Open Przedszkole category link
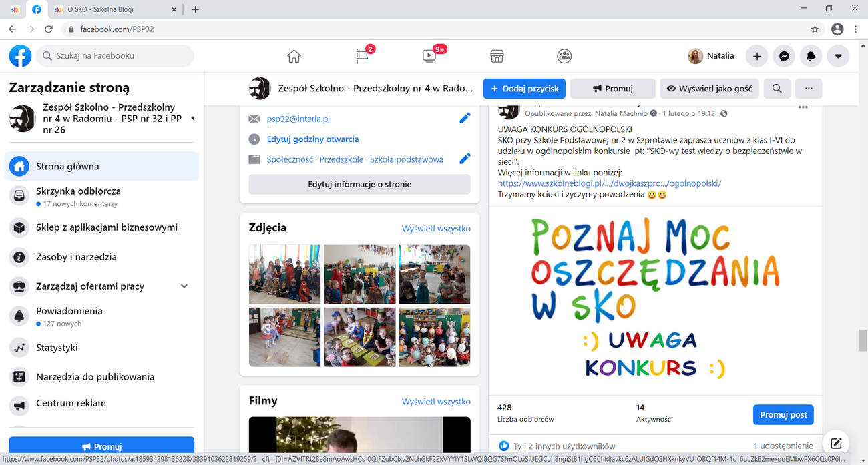Screen dimensions: 868x465 coord(341,159)
